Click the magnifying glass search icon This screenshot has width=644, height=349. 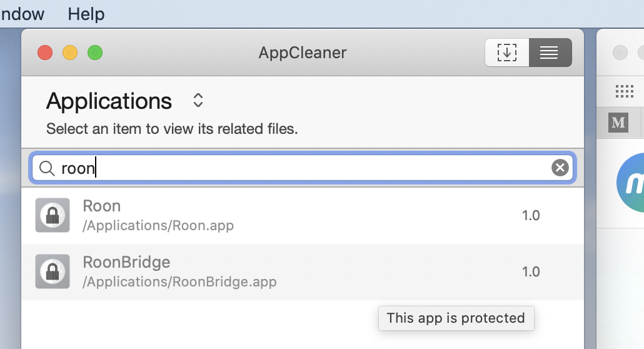(47, 168)
